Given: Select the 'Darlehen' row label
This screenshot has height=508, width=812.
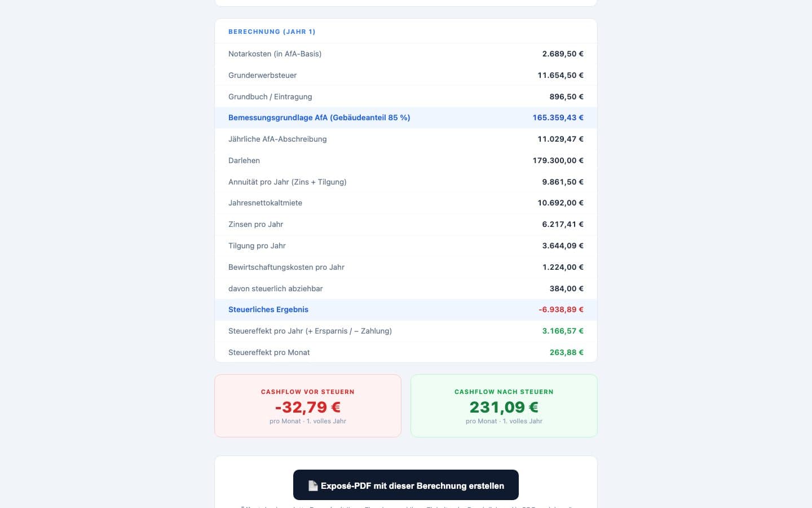Looking at the screenshot, I should click(244, 160).
